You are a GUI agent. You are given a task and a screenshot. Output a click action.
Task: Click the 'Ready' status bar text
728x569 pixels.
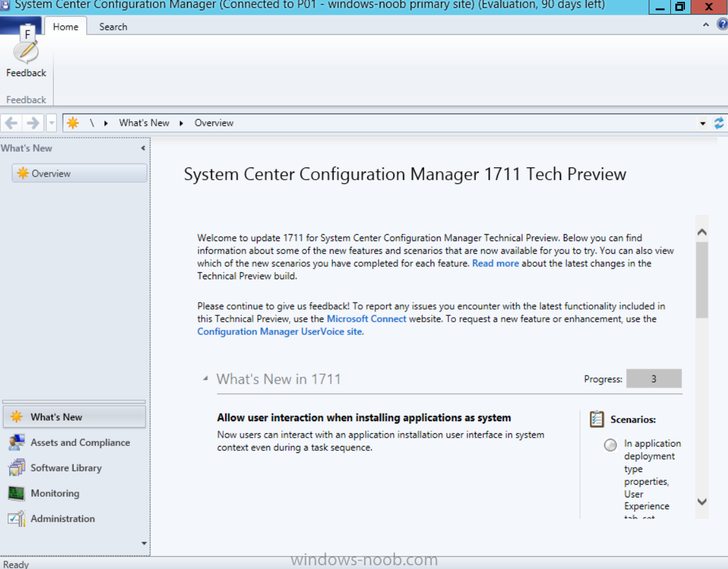16,564
